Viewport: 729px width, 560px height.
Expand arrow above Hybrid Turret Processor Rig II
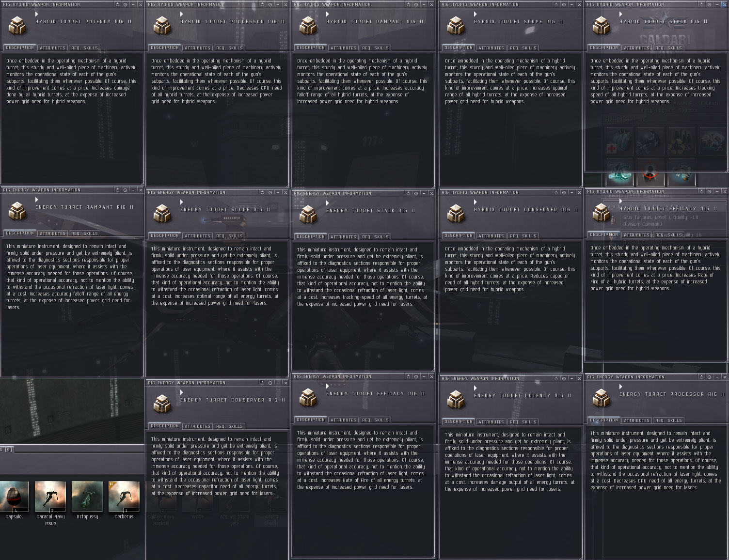click(x=182, y=15)
